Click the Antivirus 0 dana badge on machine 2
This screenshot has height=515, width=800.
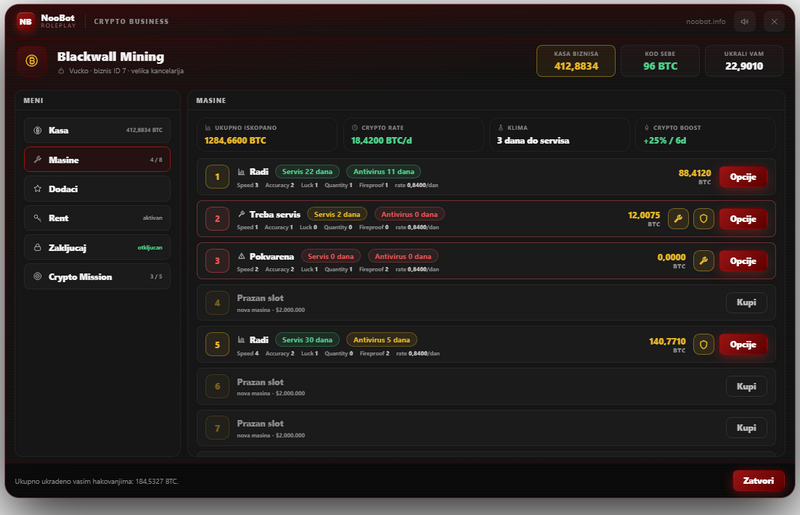(409, 214)
